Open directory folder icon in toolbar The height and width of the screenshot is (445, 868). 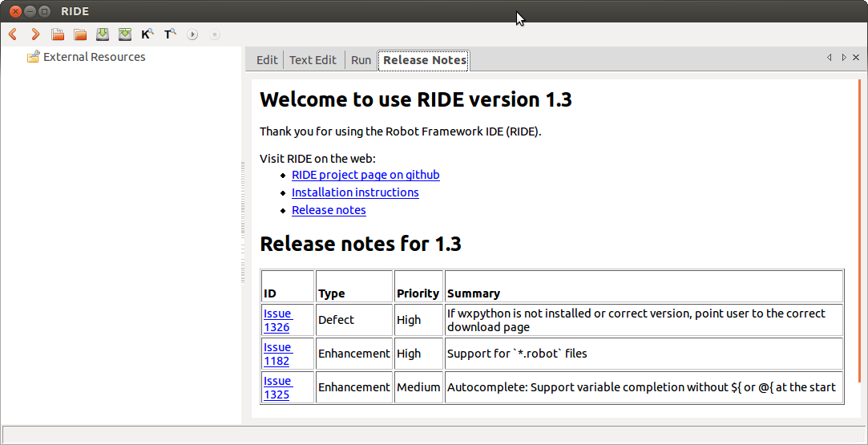tap(80, 34)
